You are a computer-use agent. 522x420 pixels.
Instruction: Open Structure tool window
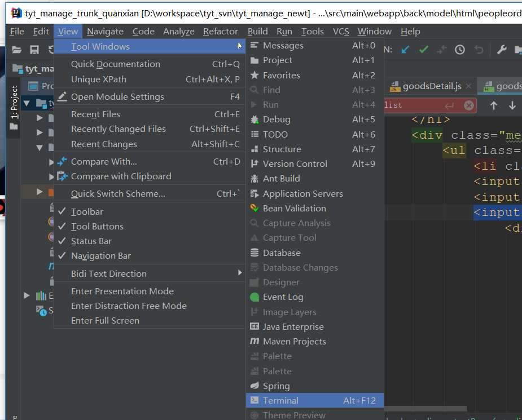click(314, 149)
